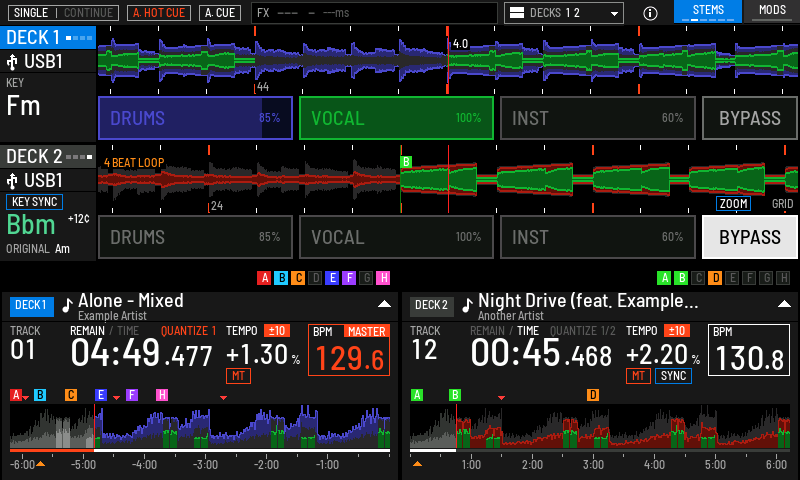Image resolution: width=800 pixels, height=480 pixels.
Task: Select green hot cue B of Deck 2 row
Action: pos(681,278)
